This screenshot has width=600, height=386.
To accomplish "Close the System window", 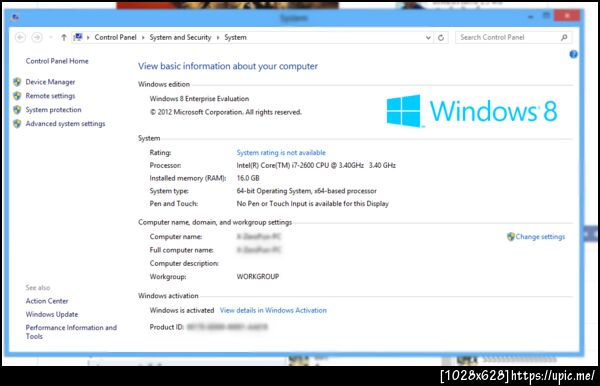I will (x=567, y=16).
